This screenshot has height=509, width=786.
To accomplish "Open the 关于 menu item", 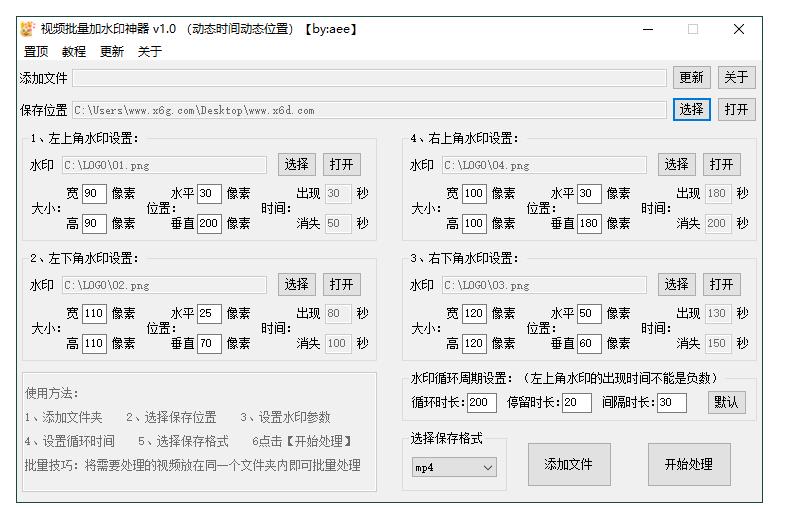I will pos(150,52).
